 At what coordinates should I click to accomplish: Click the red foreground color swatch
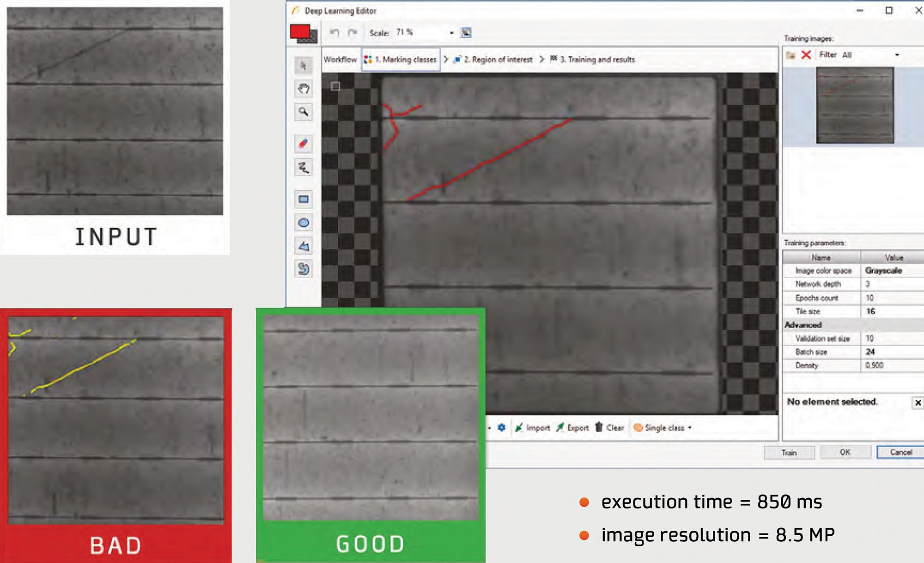300,31
